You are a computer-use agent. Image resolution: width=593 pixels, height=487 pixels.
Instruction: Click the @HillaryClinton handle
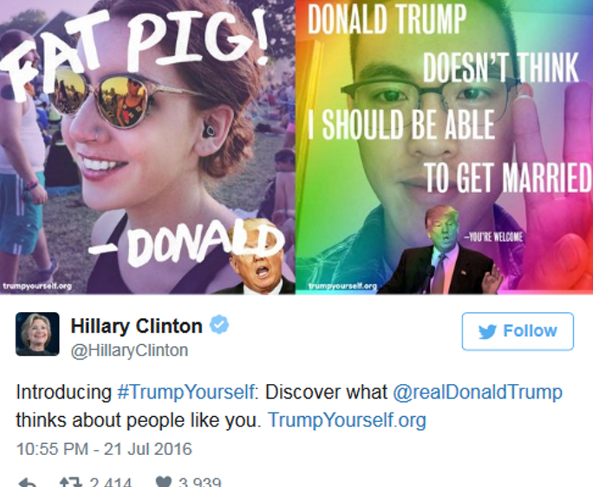(129, 350)
